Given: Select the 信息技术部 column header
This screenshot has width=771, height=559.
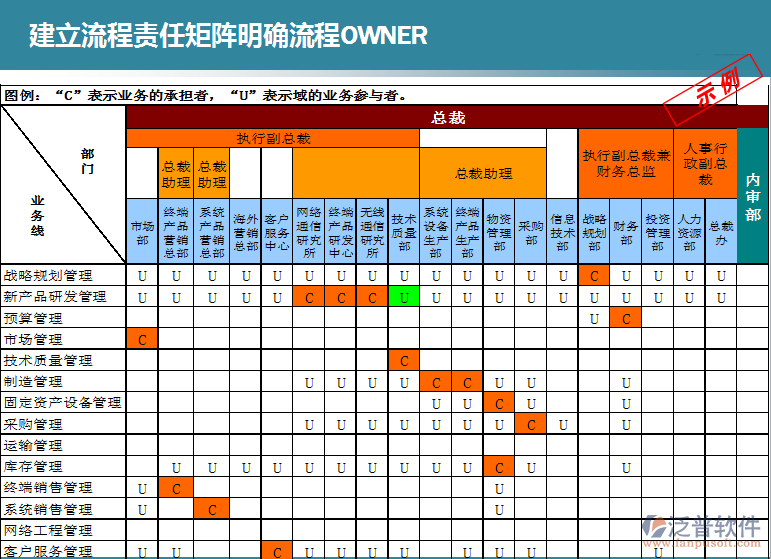Looking at the screenshot, I should [563, 231].
